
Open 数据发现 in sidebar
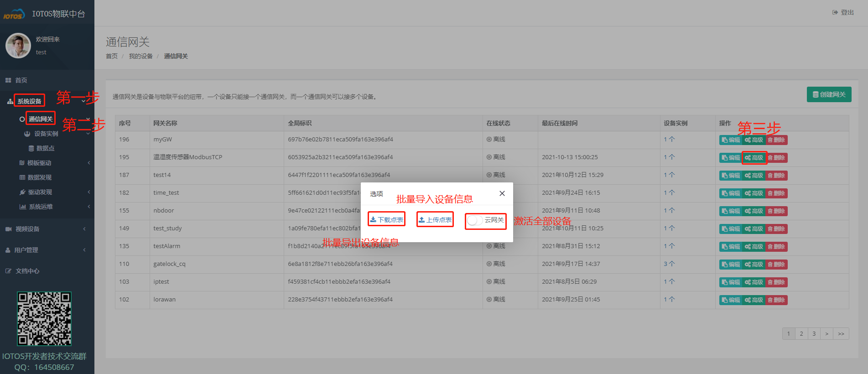(x=40, y=177)
